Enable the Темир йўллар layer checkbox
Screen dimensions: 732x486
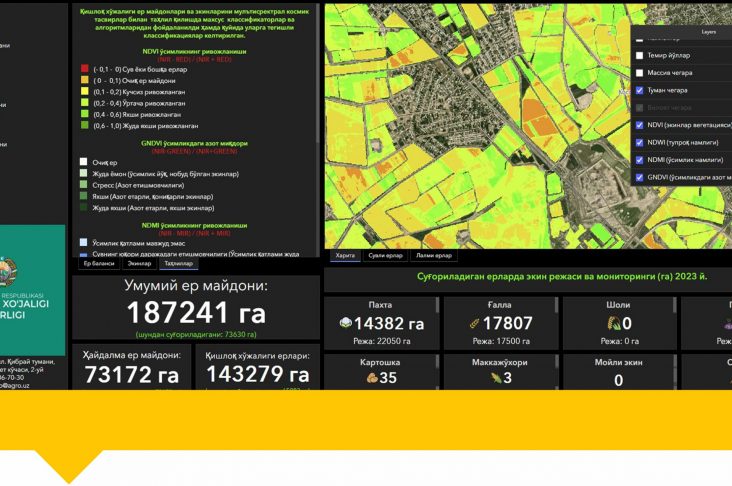pos(639,56)
